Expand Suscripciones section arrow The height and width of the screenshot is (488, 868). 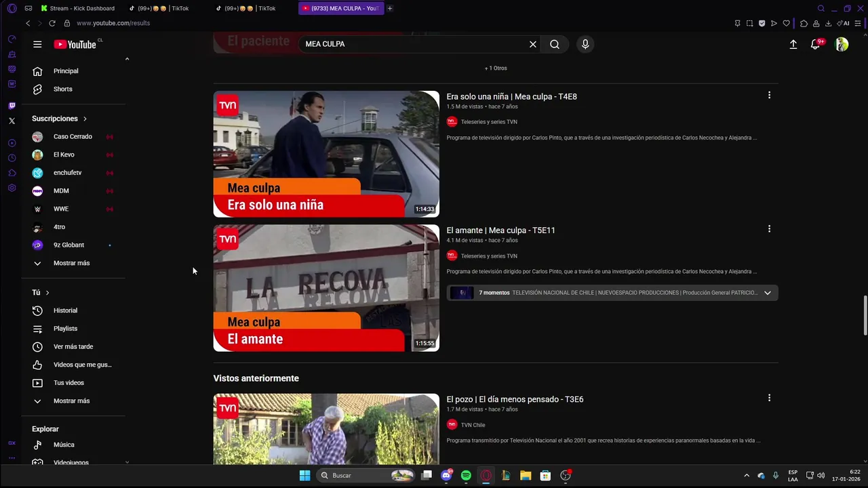point(85,119)
